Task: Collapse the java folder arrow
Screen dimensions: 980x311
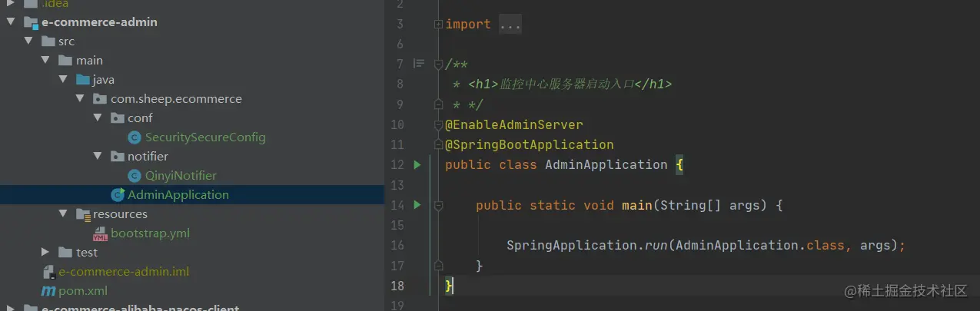Action: point(63,80)
